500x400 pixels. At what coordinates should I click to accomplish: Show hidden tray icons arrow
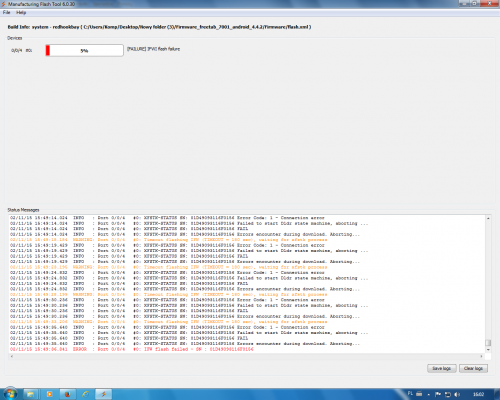coord(429,395)
